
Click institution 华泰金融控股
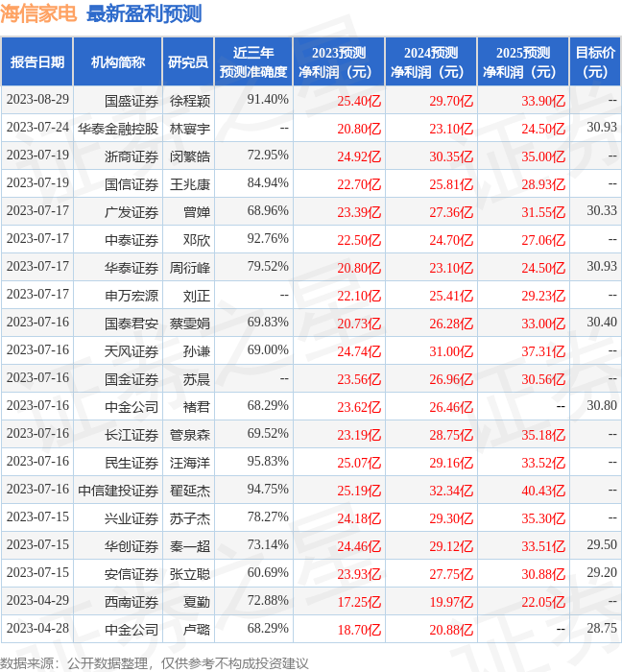click(x=118, y=129)
